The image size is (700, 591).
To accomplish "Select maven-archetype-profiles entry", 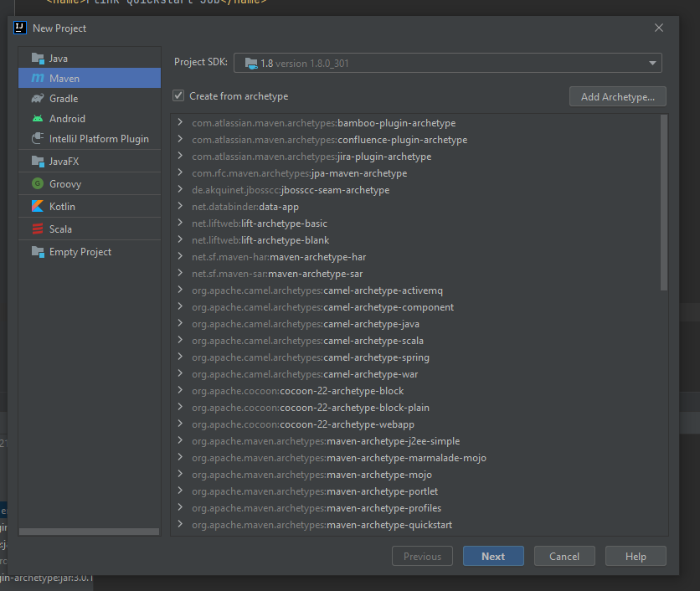I will [x=317, y=508].
